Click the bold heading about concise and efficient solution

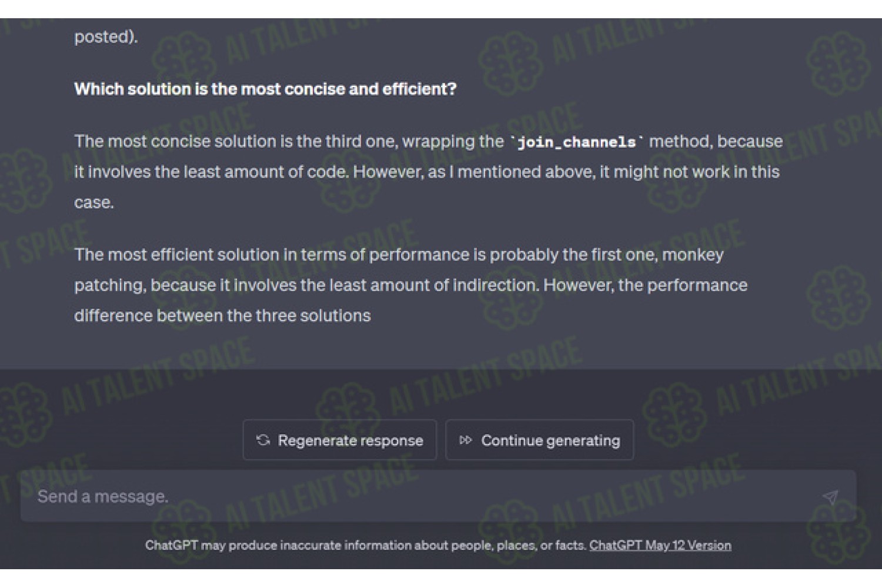[x=265, y=89]
